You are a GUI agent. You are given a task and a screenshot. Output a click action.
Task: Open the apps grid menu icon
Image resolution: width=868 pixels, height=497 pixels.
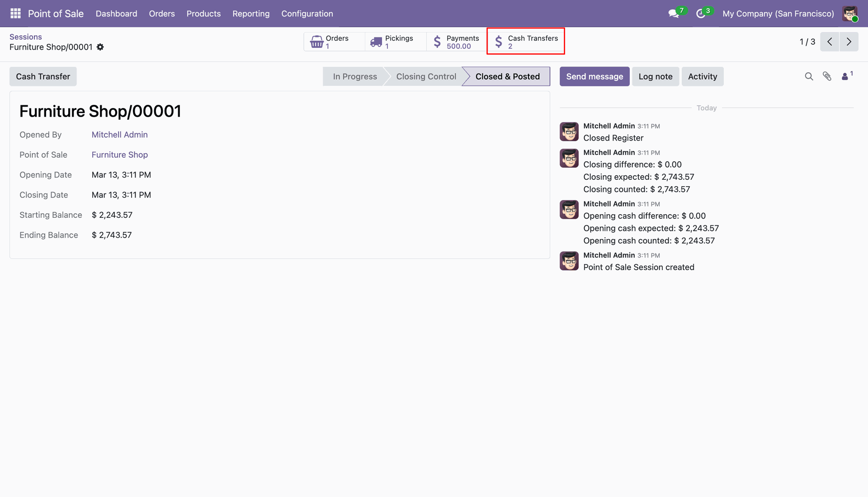click(x=15, y=14)
